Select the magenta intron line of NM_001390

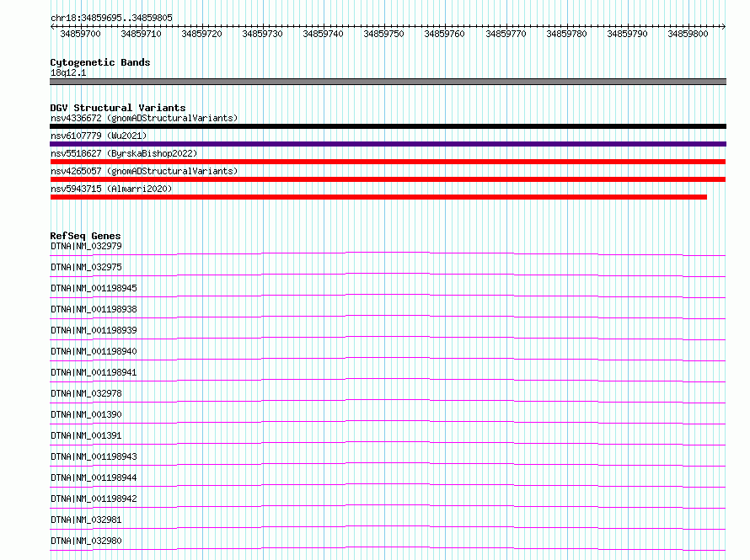[x=388, y=420]
